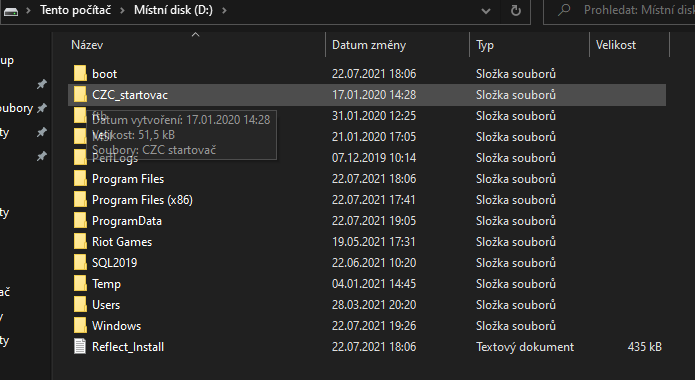The image size is (695, 380).
Task: Click date 22.06.2021 10:20
Action: tap(374, 263)
